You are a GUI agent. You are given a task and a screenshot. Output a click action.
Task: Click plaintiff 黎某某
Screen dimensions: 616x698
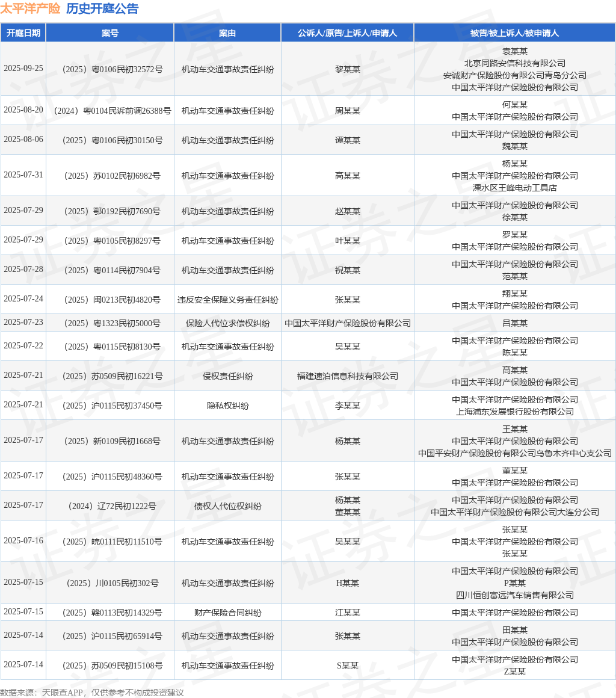coord(348,69)
